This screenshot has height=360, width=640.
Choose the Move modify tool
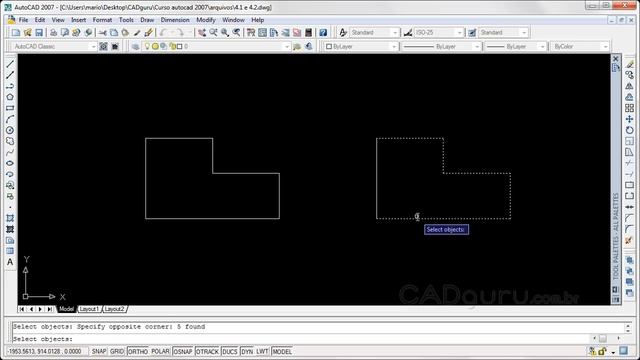(629, 119)
